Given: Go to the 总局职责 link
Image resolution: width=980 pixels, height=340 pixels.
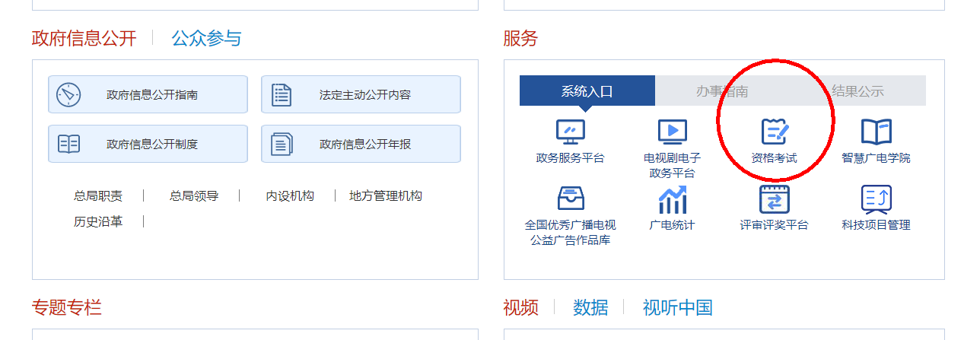Looking at the screenshot, I should pyautogui.click(x=98, y=195).
